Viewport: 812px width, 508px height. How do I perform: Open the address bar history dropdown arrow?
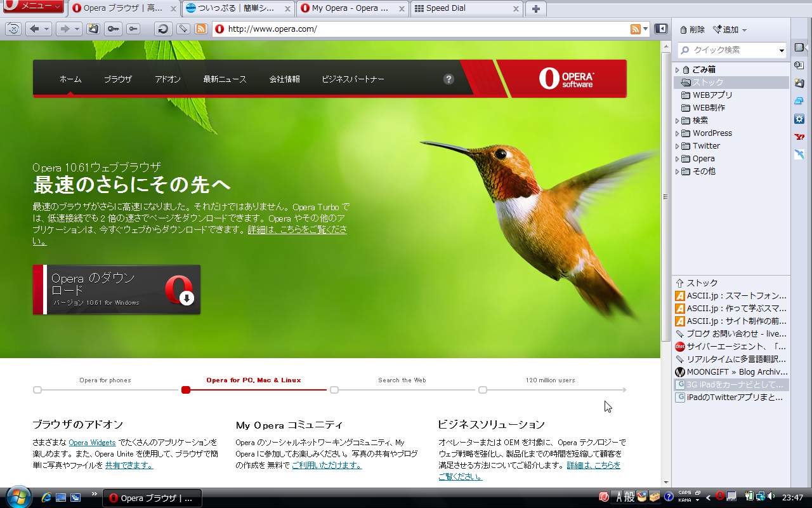point(646,29)
